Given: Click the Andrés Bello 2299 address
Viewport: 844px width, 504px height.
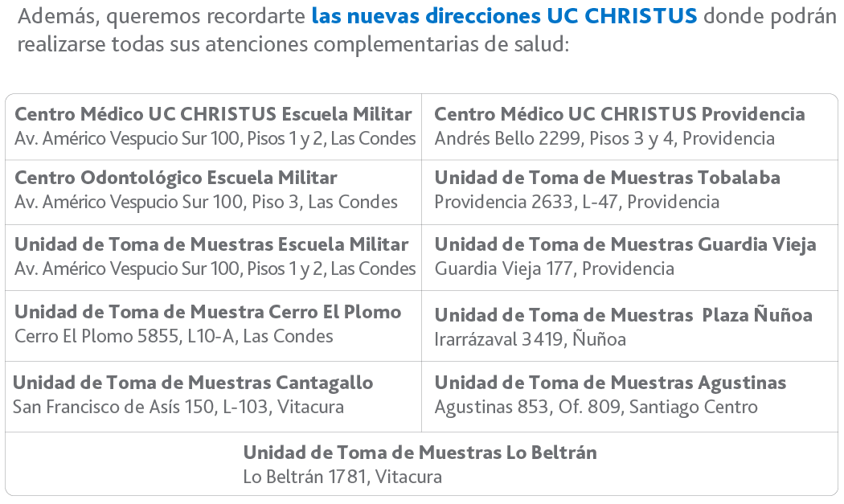Looking at the screenshot, I should [604, 138].
